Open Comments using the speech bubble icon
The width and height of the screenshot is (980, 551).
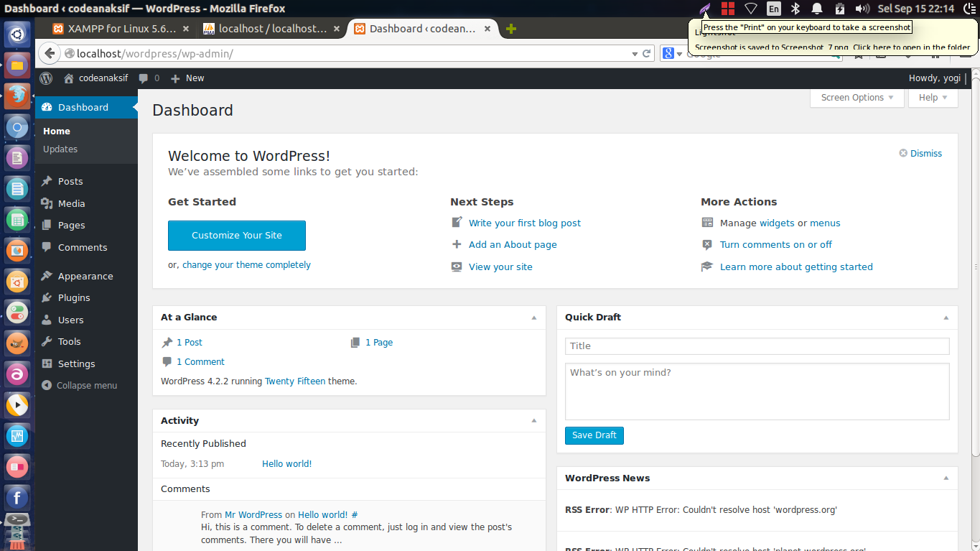point(47,247)
